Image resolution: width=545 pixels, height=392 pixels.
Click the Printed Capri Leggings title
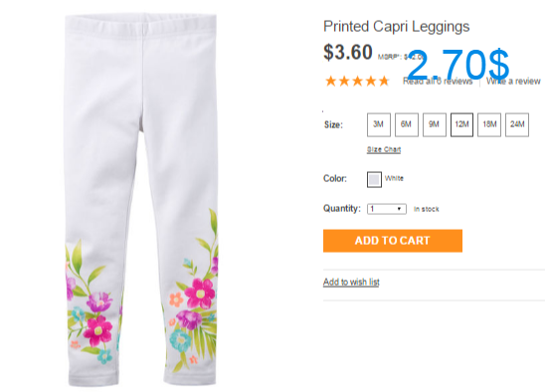click(x=396, y=27)
